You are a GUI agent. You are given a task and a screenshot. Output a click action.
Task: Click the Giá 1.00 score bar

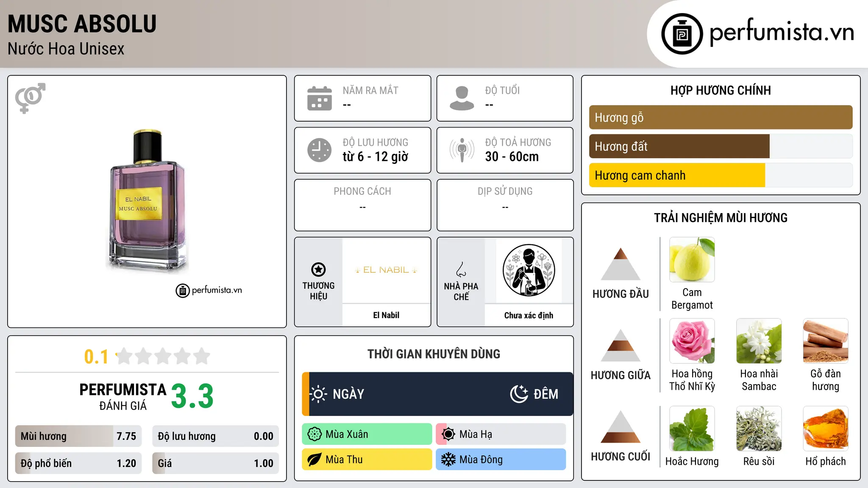216,463
